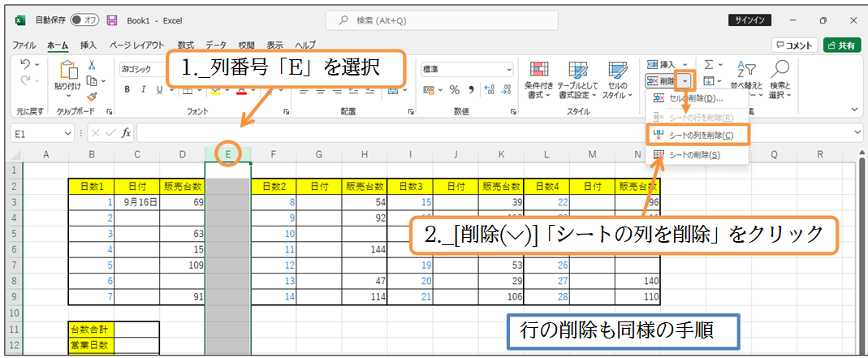The image size is (868, 358).
Task: Select column header E
Action: (228, 155)
